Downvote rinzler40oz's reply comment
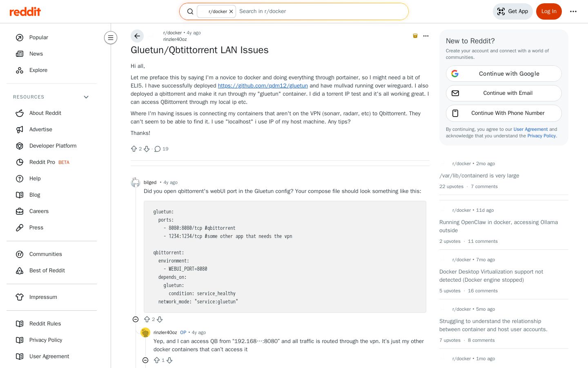The image size is (588, 368). (169, 360)
